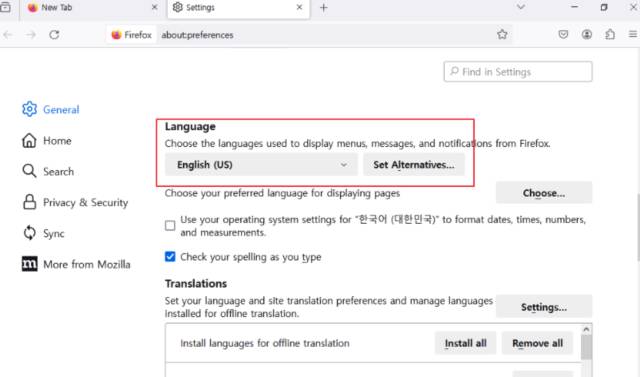Close the New Tab tab
640x377 pixels.
[155, 7]
